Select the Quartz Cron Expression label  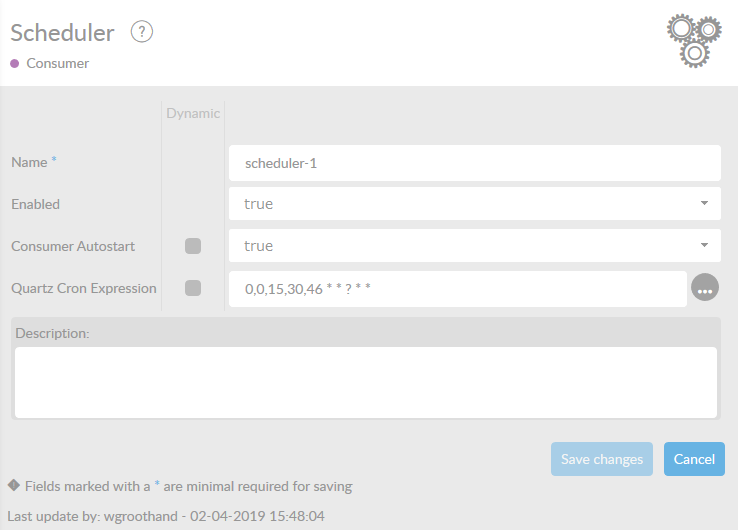[x=83, y=288]
